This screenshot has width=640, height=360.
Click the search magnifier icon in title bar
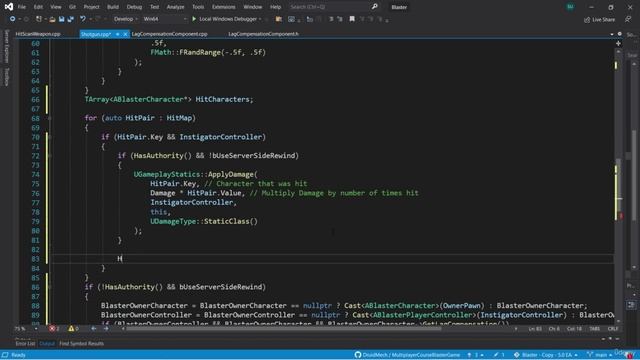tap(374, 7)
